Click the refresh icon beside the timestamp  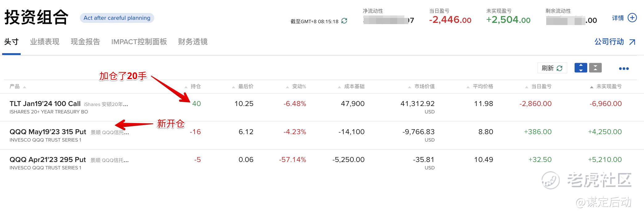point(344,21)
